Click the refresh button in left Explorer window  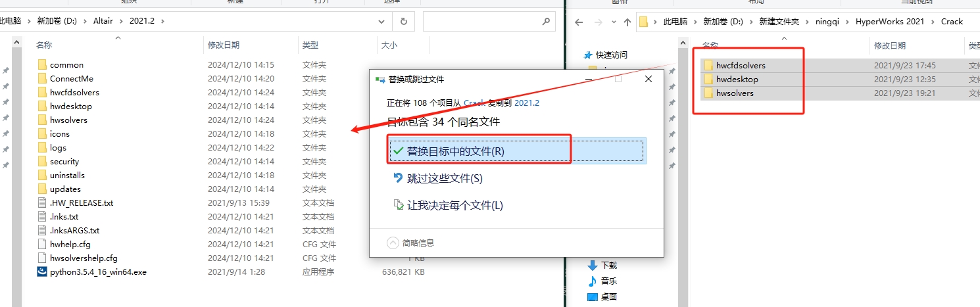[403, 21]
